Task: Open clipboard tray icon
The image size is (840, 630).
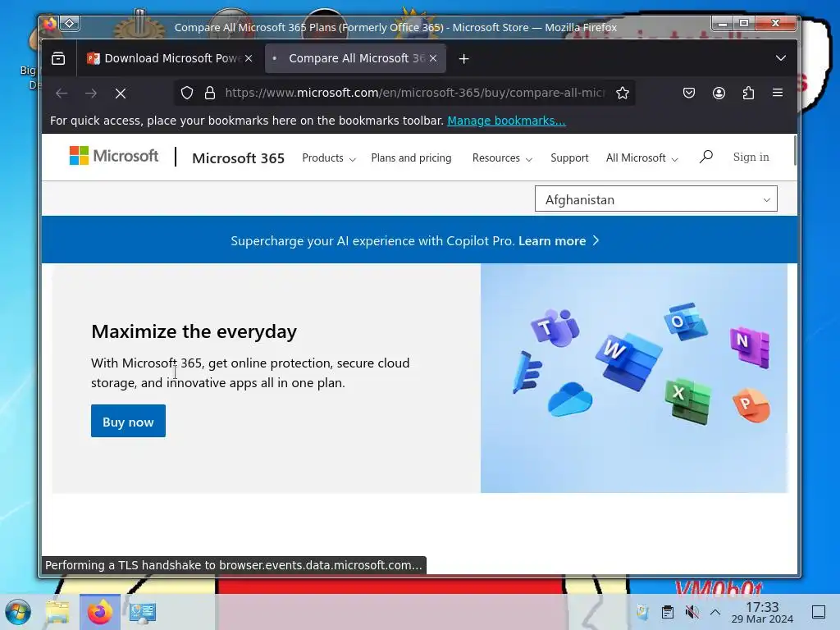Action: tap(668, 612)
